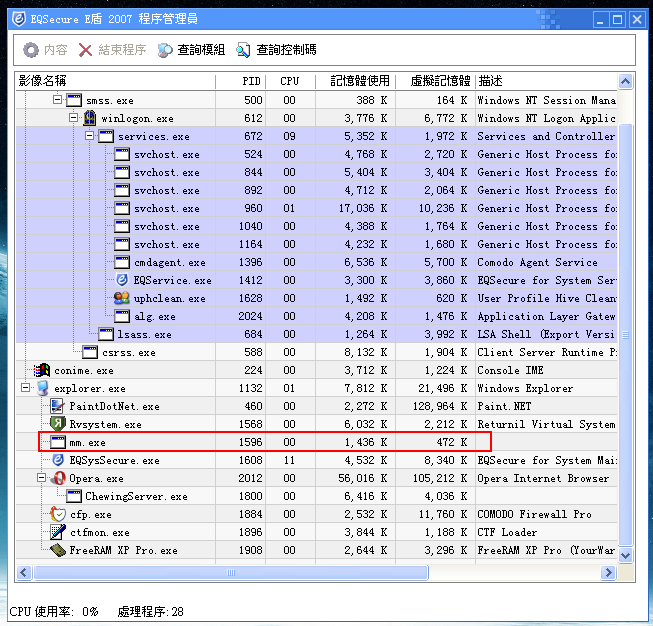This screenshot has width=653, height=626.
Task: Sort by CPU column header
Action: coord(290,81)
